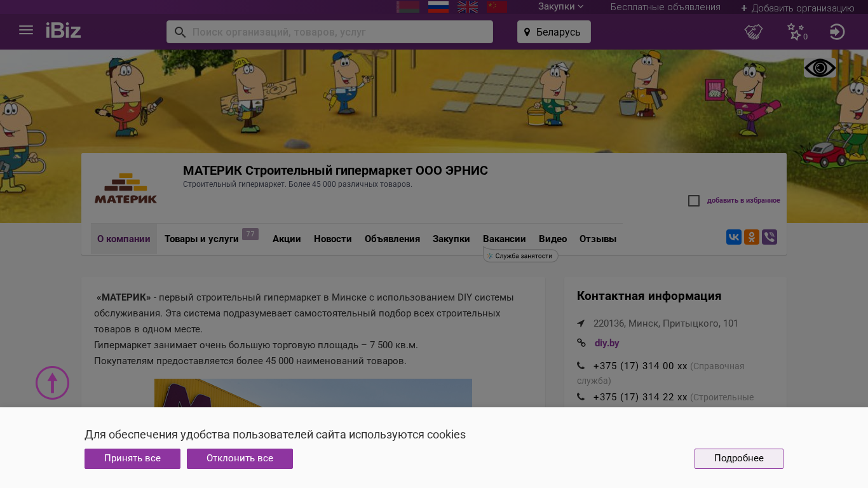
Task: Click the hypermarket storefront photo
Action: 313,393
